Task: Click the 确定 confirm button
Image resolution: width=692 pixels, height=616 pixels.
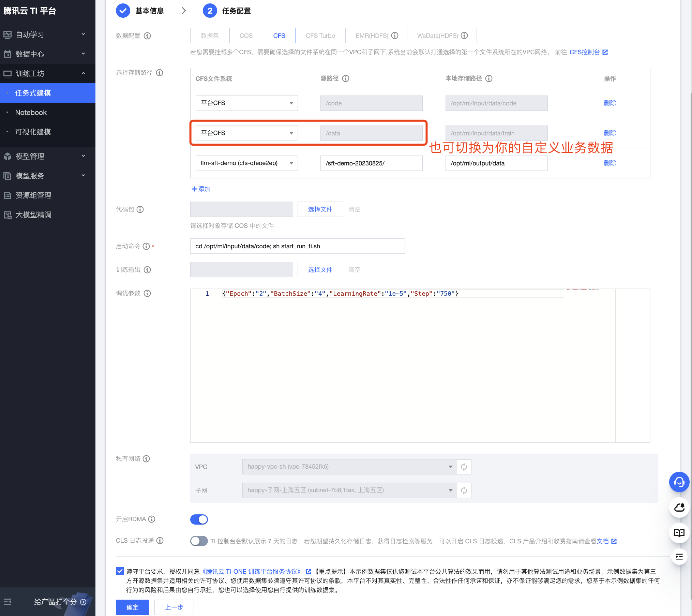Action: point(132,607)
